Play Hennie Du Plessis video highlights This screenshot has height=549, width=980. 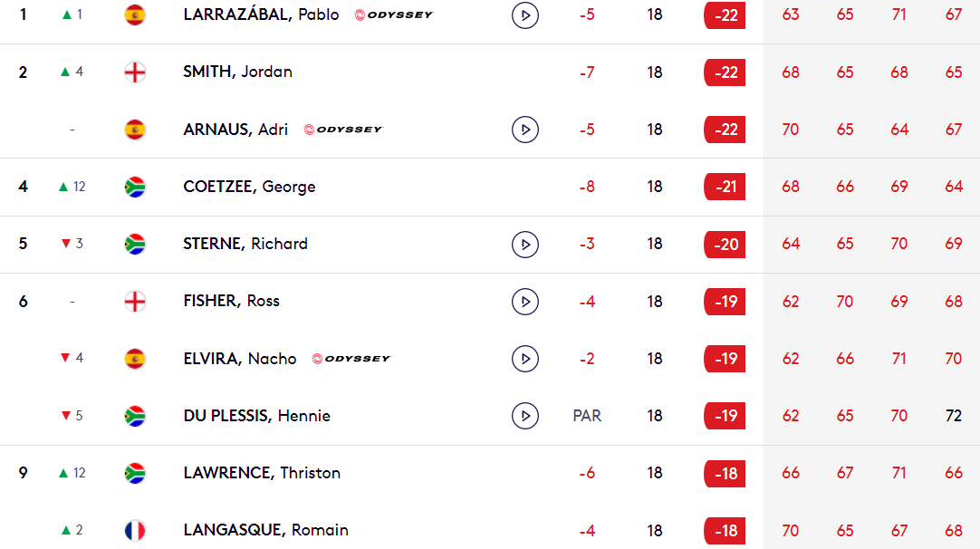tap(525, 416)
